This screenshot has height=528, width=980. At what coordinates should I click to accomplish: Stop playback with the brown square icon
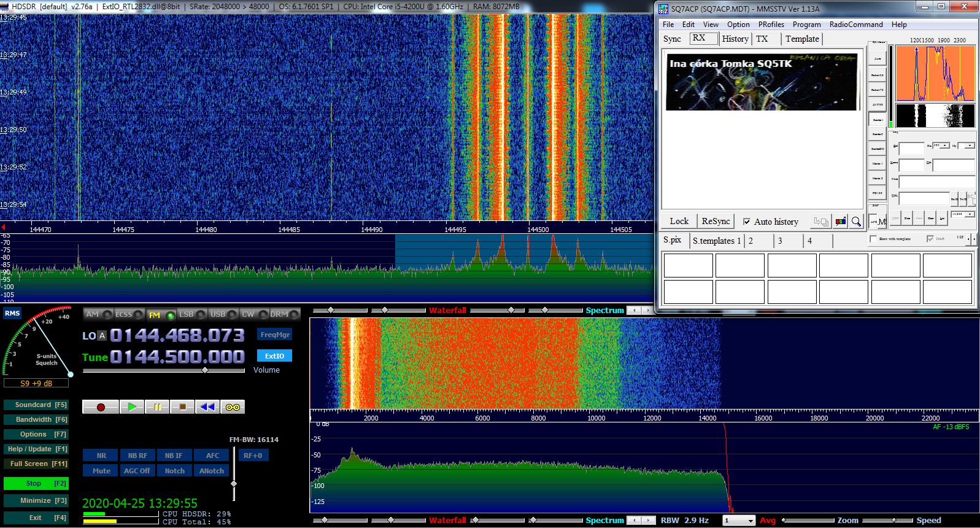(182, 407)
